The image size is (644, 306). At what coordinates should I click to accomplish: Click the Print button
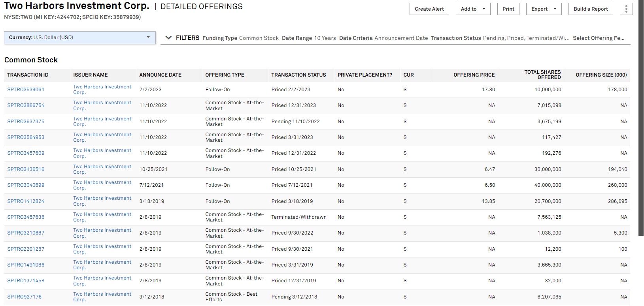coord(508,9)
